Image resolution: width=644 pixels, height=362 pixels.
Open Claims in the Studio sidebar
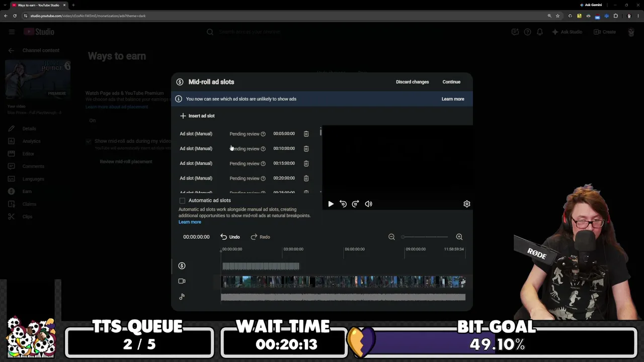[29, 204]
